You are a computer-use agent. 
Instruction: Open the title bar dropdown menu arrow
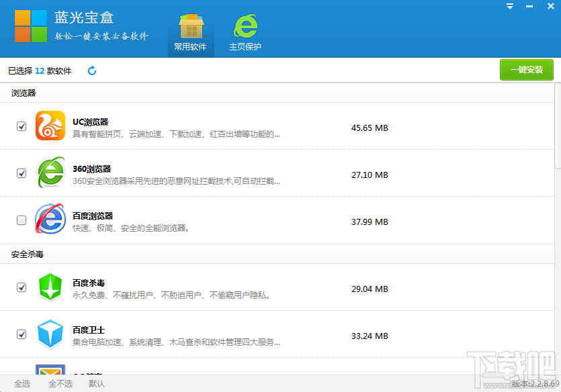tap(510, 6)
